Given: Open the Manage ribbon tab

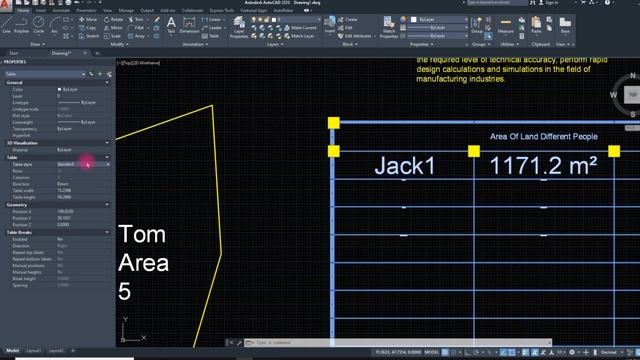Looking at the screenshot, I should click(x=126, y=10).
